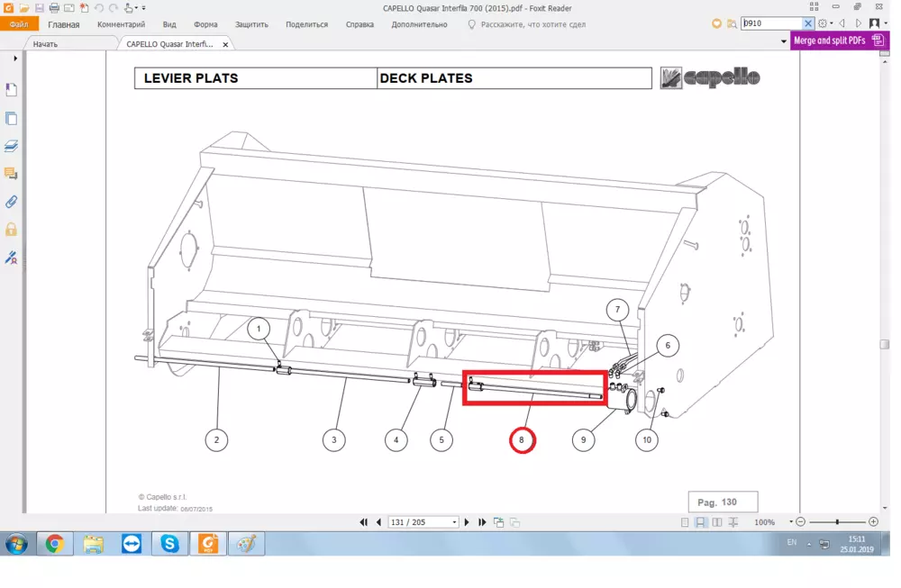Viewport: 901px width, 588px height.
Task: Click the zoom in plus button
Action: point(873,522)
